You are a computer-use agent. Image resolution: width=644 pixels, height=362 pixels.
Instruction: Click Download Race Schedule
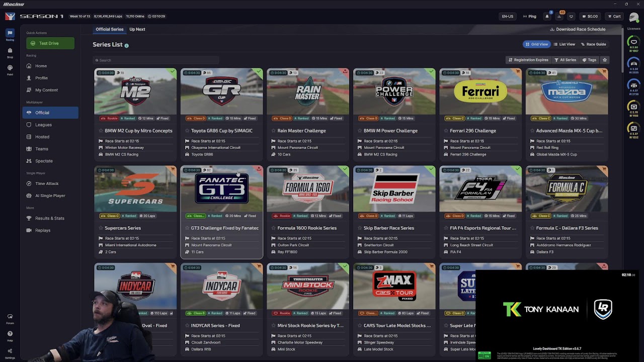coord(578,29)
